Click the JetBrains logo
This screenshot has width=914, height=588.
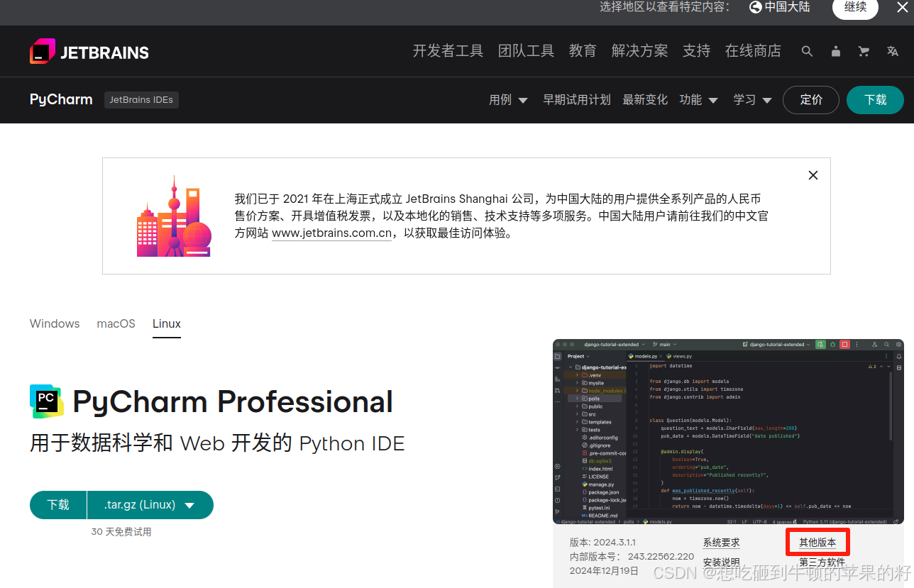coord(89,52)
